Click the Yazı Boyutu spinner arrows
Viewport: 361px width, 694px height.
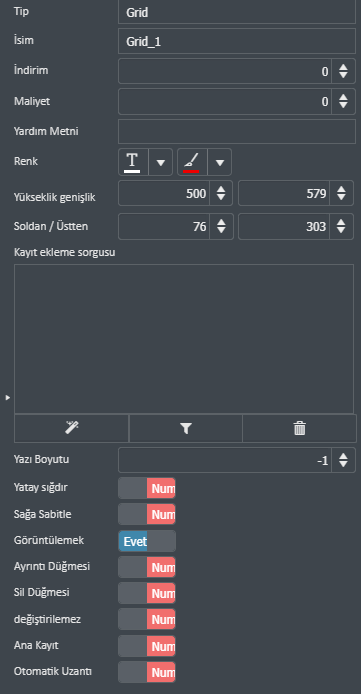click(343, 460)
